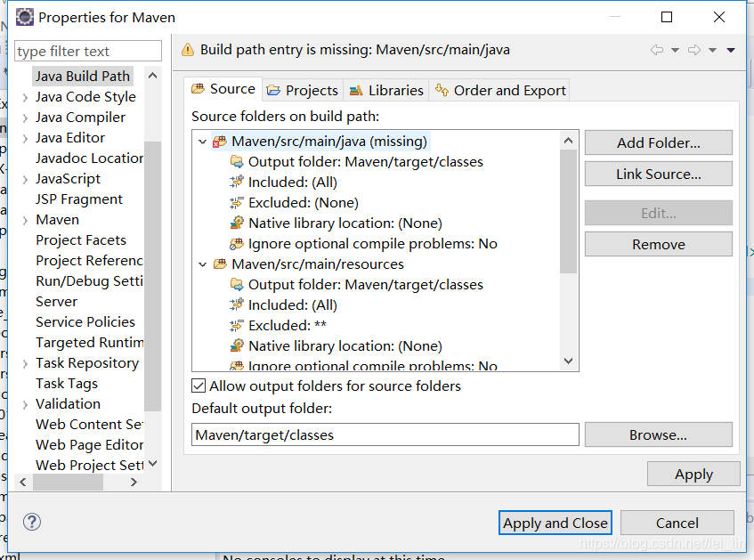Click source folder icon for Maven/src/main/resources
The width and height of the screenshot is (754, 560).
coord(220,264)
